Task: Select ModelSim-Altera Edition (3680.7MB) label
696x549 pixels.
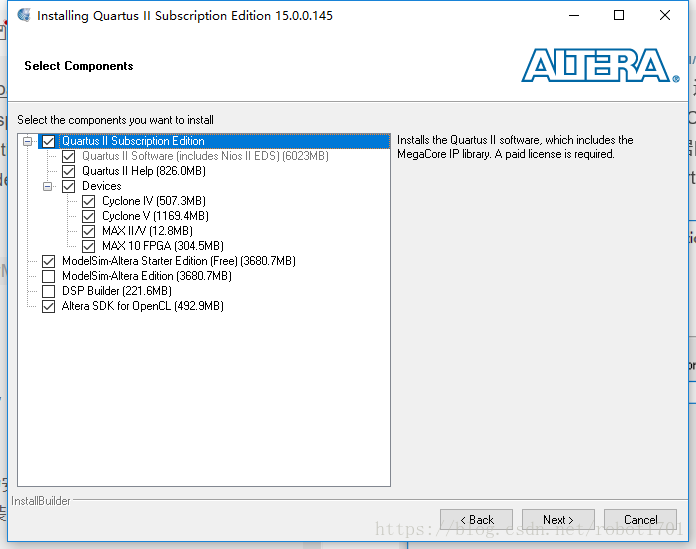Action: click(x=147, y=276)
